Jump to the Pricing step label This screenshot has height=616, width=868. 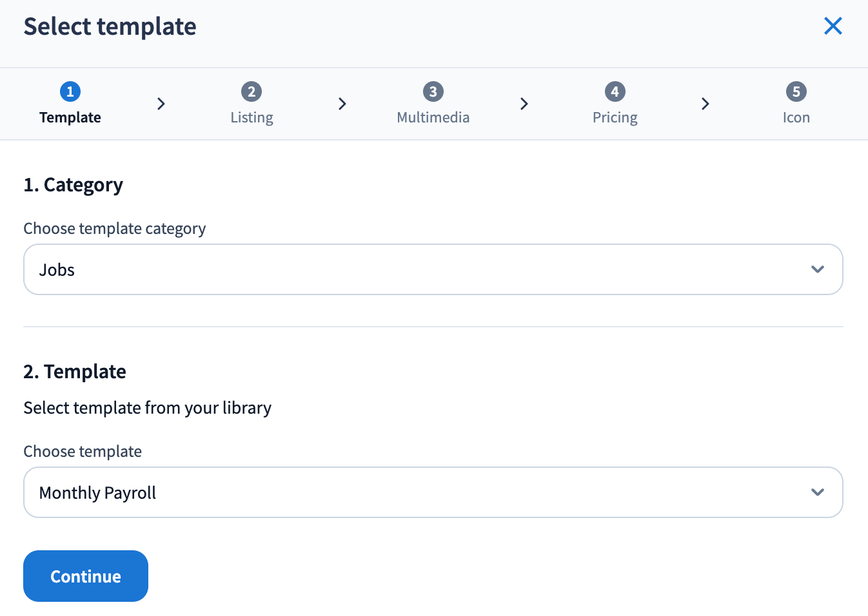click(x=615, y=118)
